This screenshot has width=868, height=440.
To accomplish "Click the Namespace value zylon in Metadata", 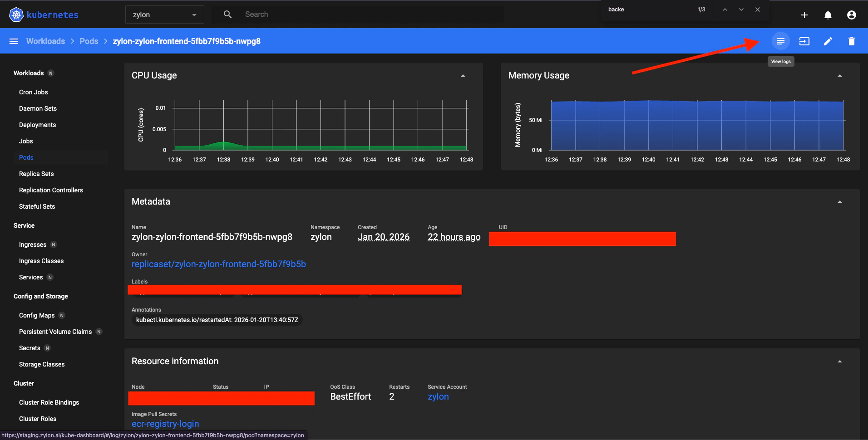I will [x=321, y=237].
